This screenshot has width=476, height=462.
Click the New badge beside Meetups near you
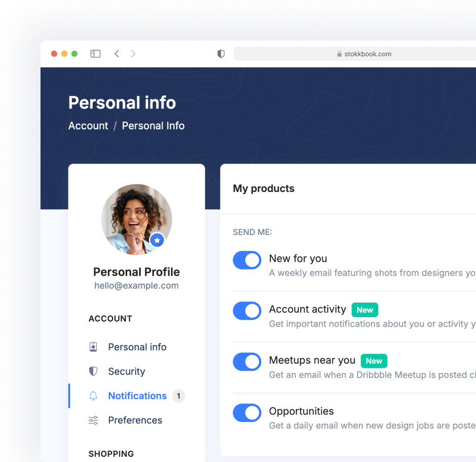374,361
